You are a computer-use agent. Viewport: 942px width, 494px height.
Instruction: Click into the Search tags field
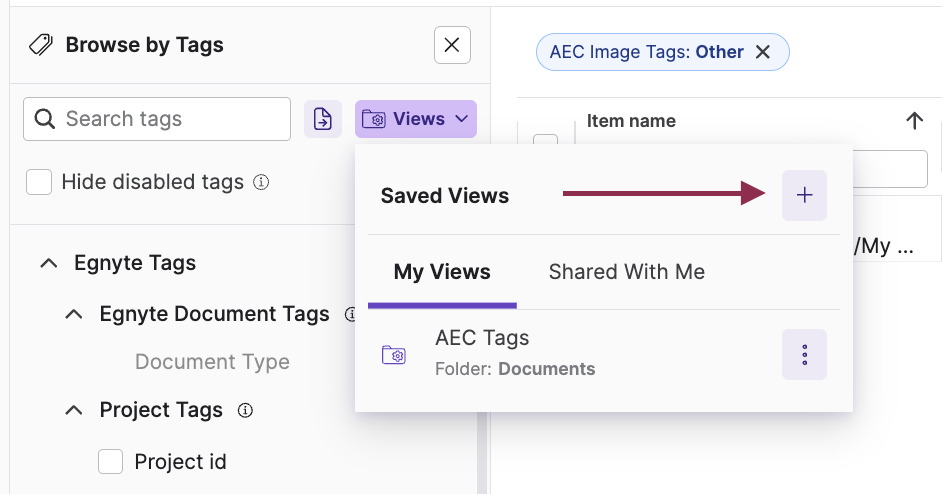pos(157,119)
